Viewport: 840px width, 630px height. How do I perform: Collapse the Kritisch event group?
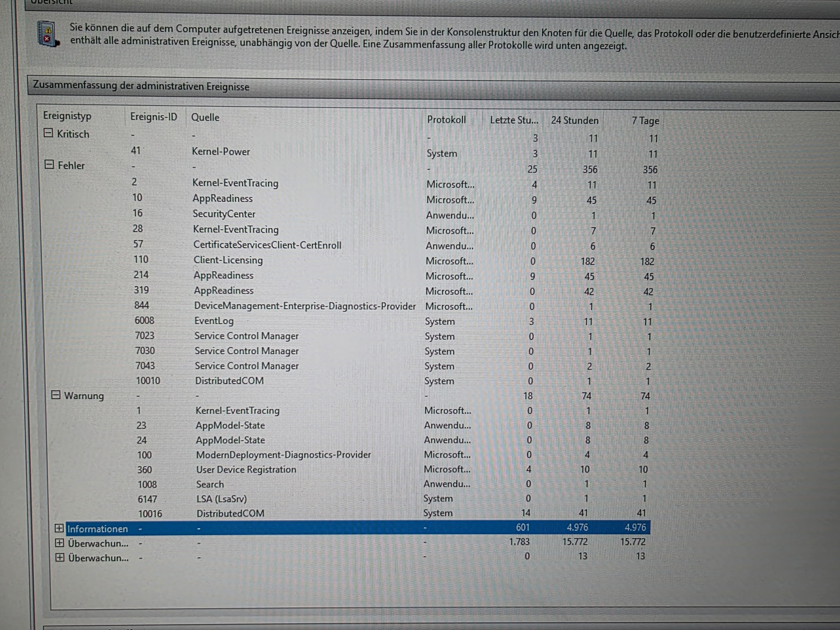coord(48,133)
